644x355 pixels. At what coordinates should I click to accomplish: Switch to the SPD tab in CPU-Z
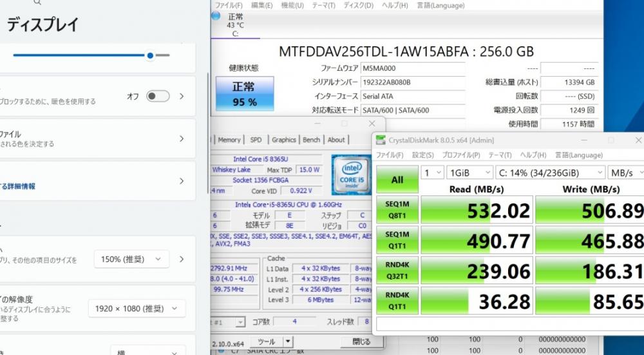(256, 140)
